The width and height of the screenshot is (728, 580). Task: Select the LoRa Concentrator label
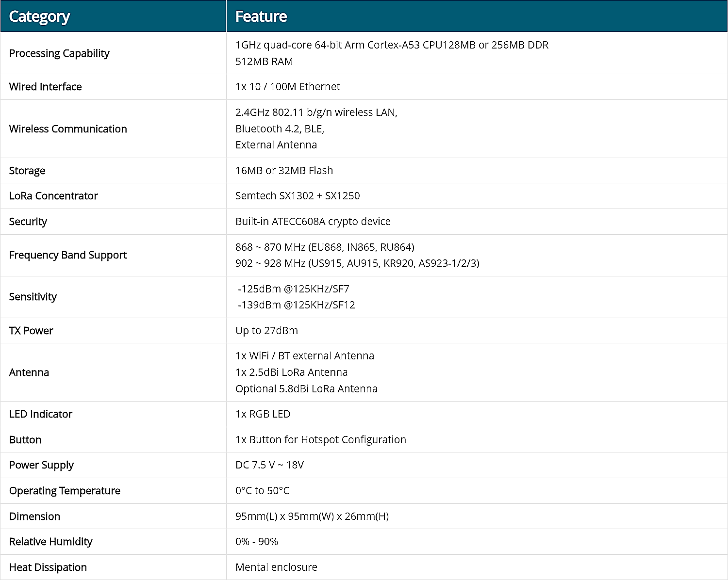(53, 196)
